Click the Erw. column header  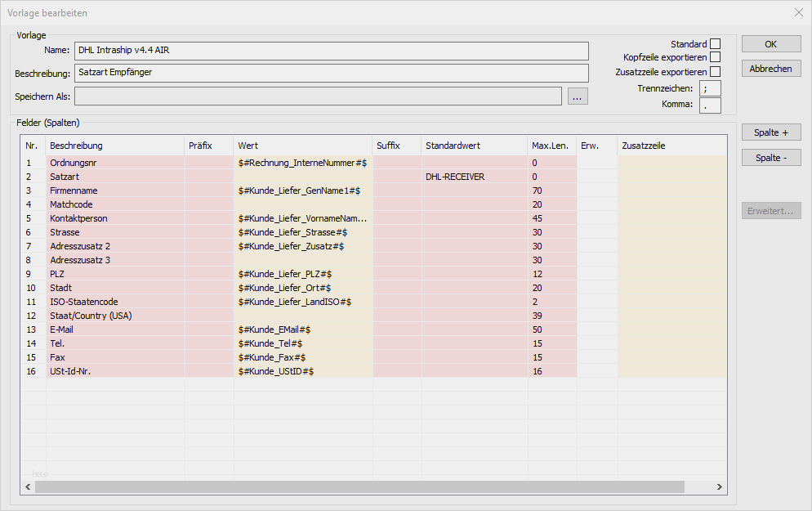597,146
